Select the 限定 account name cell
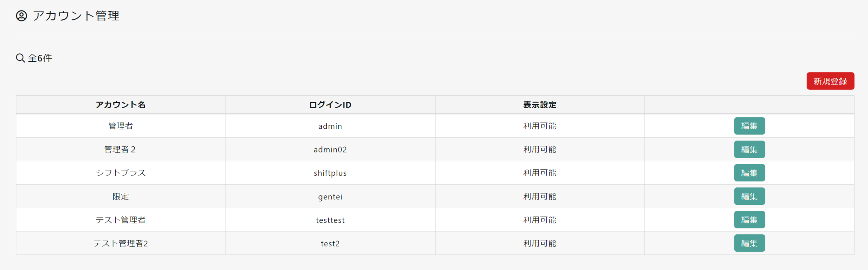This screenshot has width=868, height=270. tap(121, 196)
